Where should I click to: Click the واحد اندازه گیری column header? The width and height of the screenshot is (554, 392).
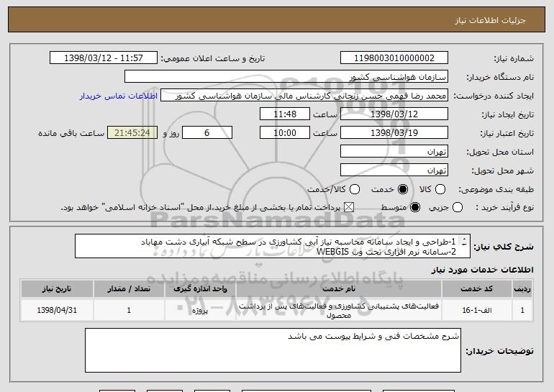[200, 289]
